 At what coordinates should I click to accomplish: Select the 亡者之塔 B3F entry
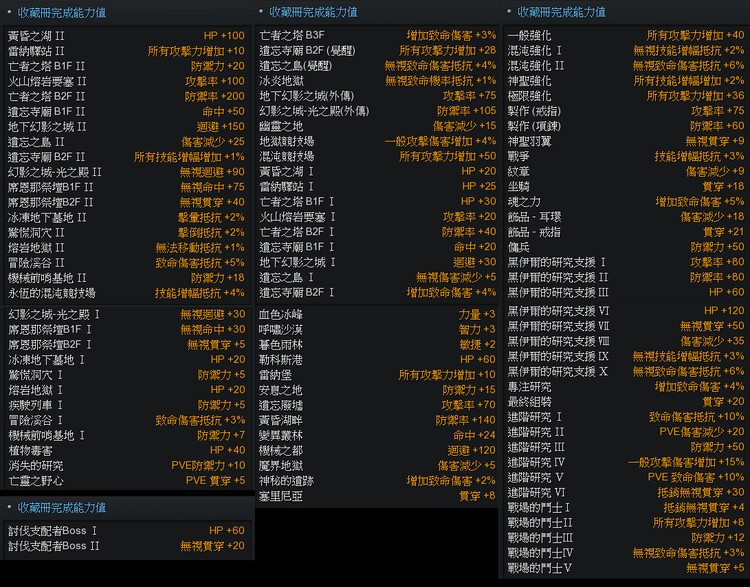[292, 35]
